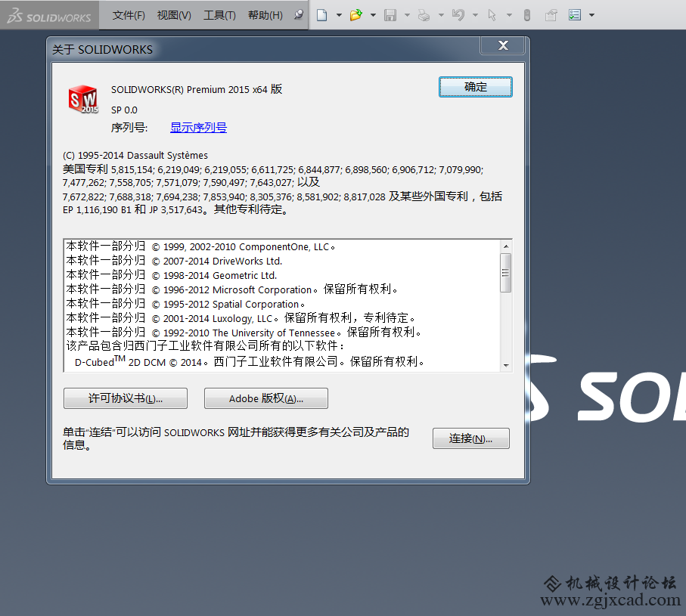
Task: Open the 许可协议书(L)... button
Action: [126, 398]
